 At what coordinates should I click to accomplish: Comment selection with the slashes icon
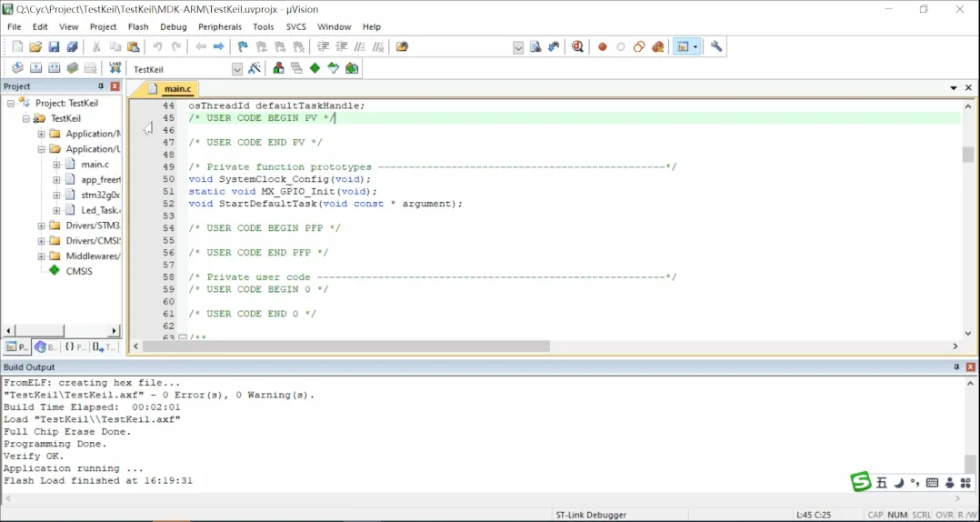(360, 47)
